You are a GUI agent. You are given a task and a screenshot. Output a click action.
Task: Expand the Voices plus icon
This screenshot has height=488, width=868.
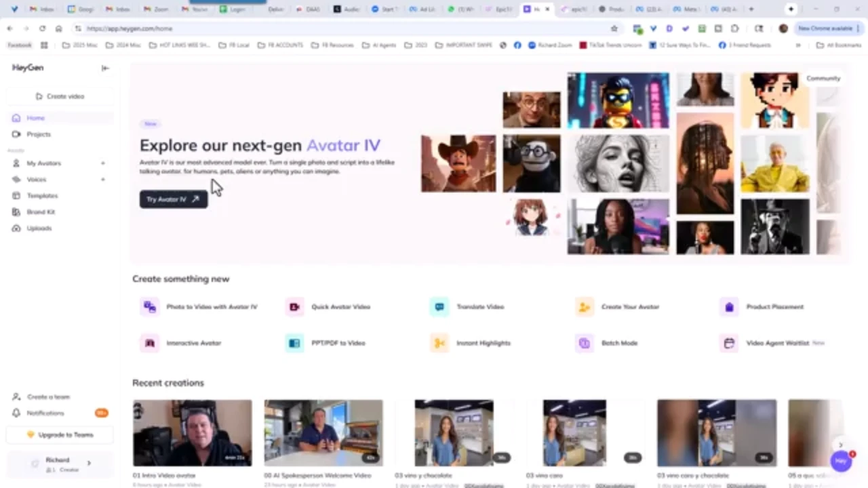point(103,180)
